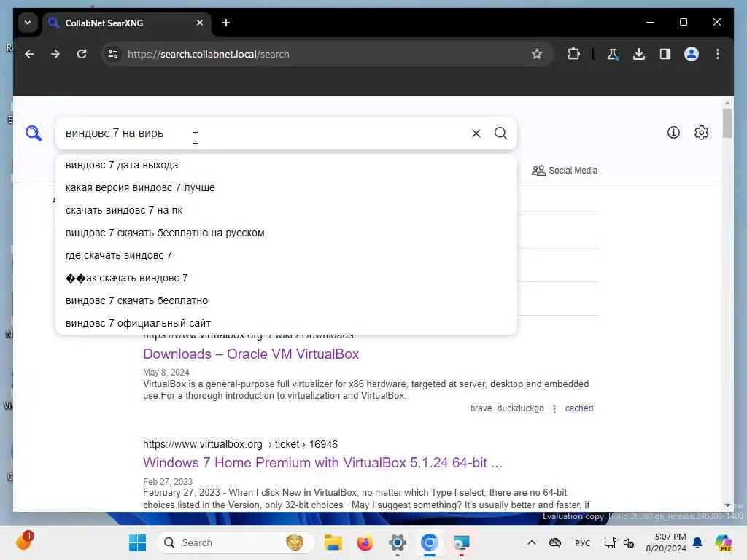Switch the РУС input language
Image resolution: width=747 pixels, height=560 pixels.
(x=582, y=542)
